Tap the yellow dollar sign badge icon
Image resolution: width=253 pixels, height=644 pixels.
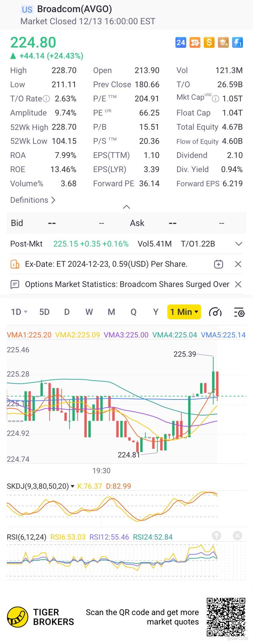pos(209,42)
